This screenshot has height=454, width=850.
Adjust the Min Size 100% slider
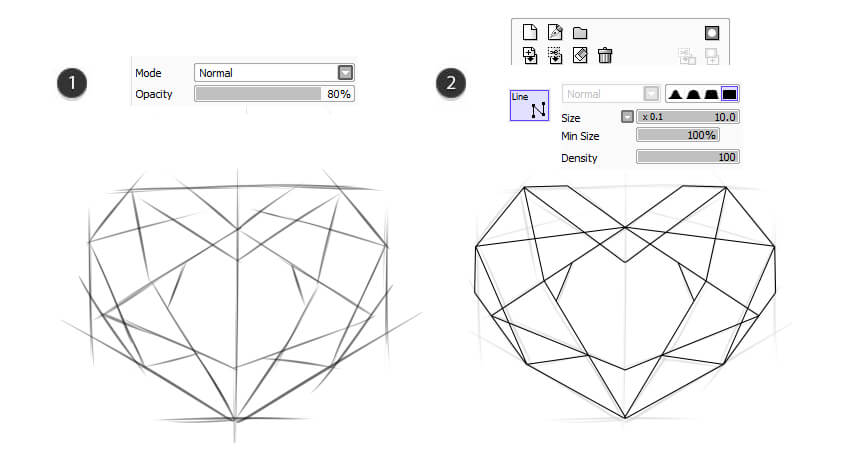click(678, 135)
